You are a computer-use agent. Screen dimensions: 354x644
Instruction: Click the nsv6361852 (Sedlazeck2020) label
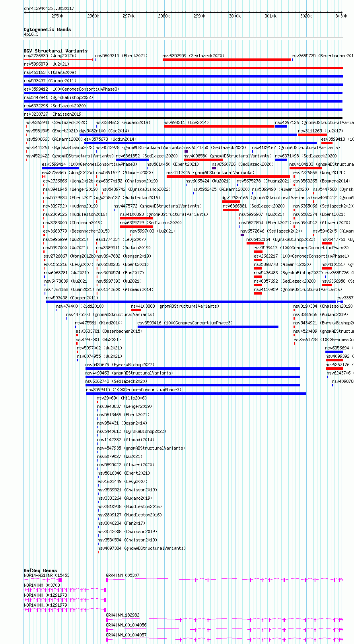147,156
